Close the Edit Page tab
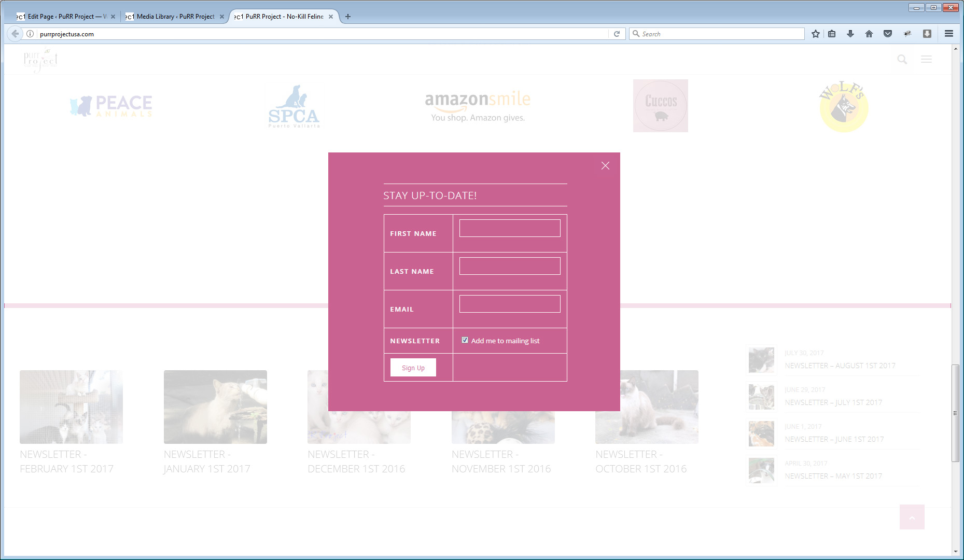This screenshot has width=964, height=560. click(113, 17)
